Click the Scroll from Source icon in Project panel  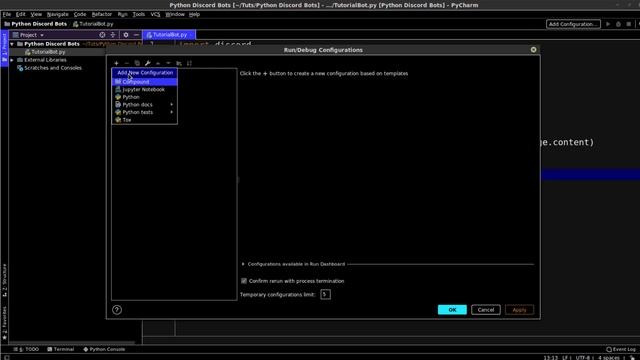[x=102, y=35]
